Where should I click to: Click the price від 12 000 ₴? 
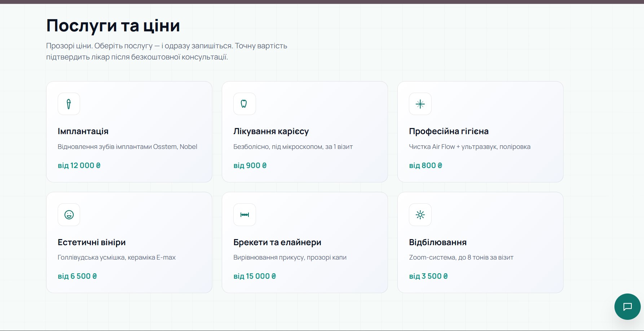(x=79, y=165)
